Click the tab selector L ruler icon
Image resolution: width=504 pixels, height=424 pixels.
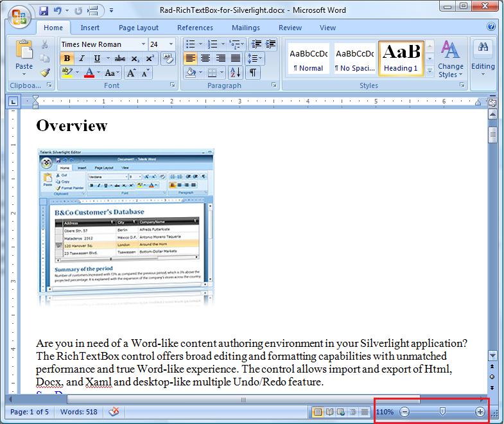tap(13, 102)
